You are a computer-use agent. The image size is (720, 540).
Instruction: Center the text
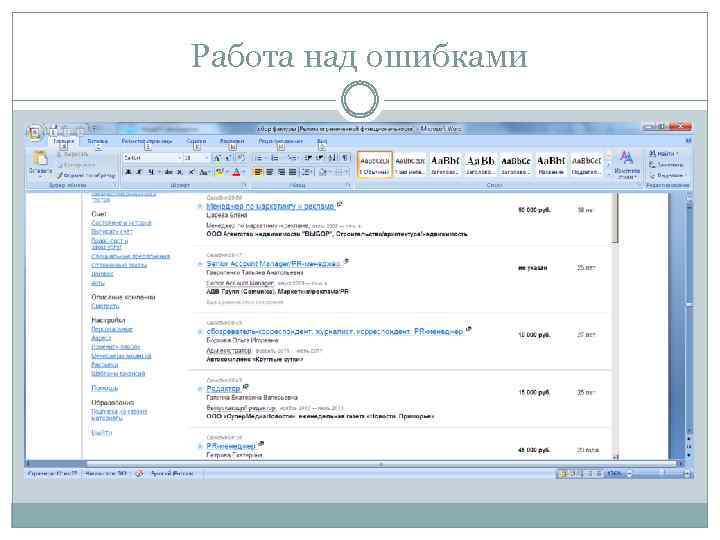click(270, 172)
